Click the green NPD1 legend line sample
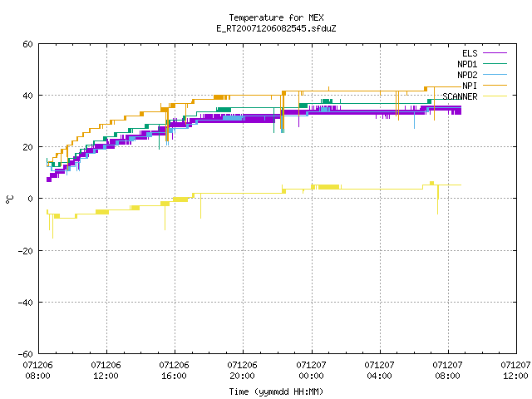 [x=495, y=64]
